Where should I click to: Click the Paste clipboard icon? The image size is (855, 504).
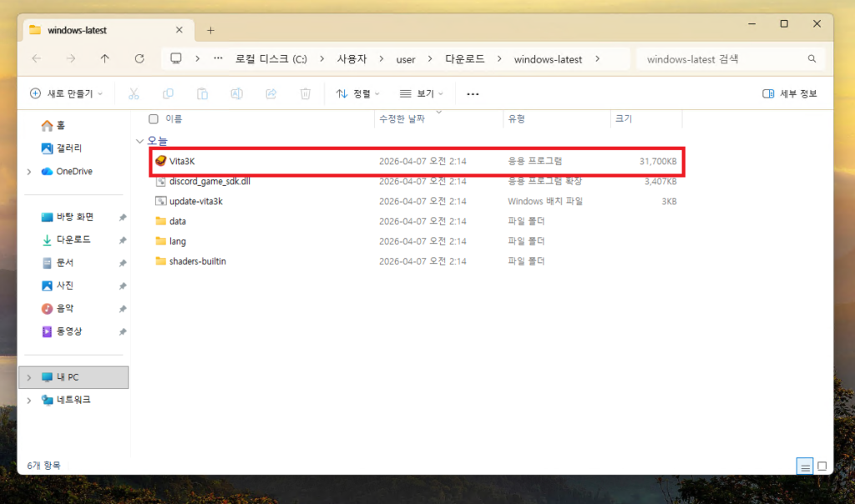click(202, 93)
